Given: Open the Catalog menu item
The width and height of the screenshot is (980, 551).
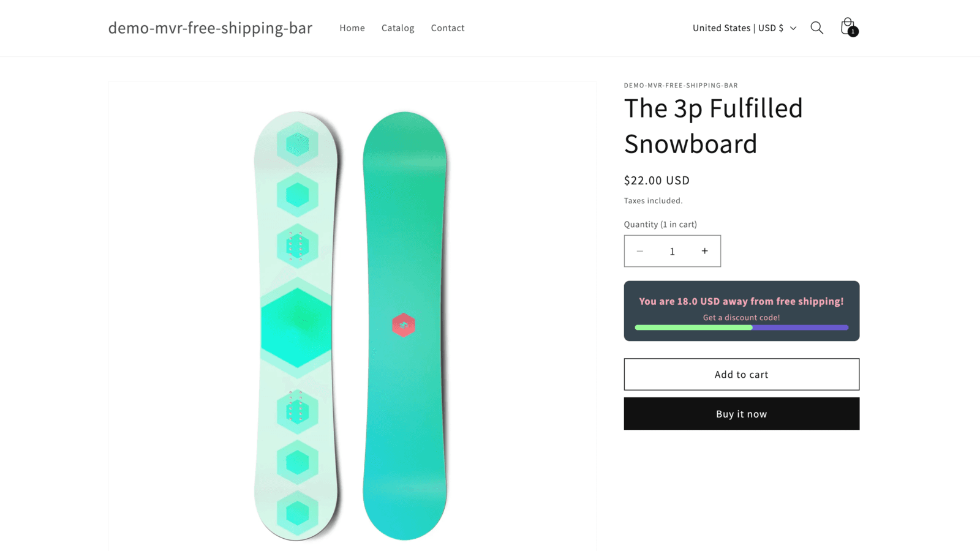Looking at the screenshot, I should coord(398,28).
